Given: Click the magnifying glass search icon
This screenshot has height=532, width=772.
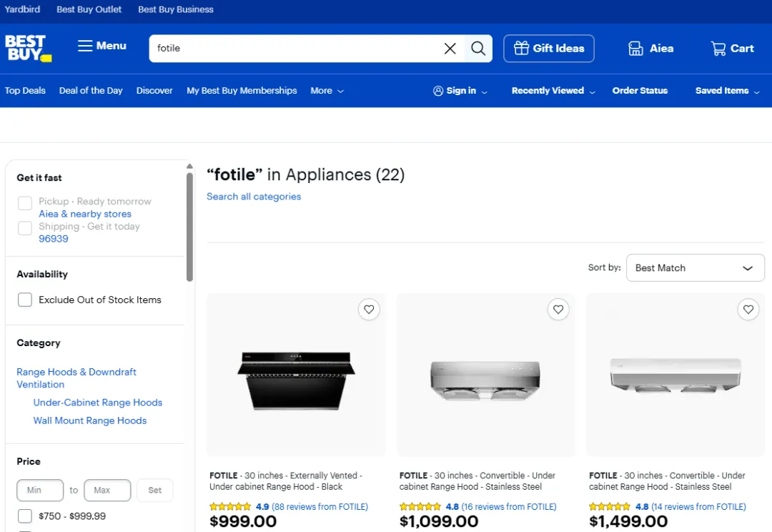Looking at the screenshot, I should tap(478, 49).
